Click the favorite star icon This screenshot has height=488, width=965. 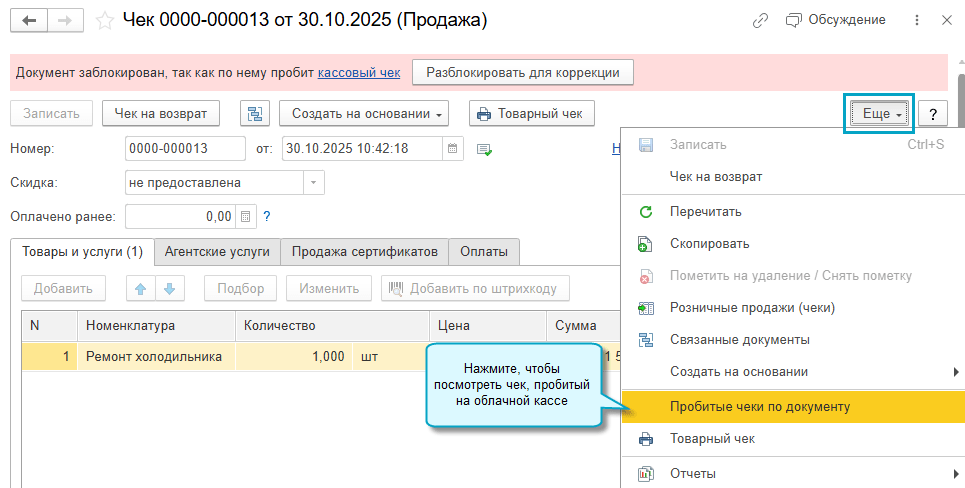(x=104, y=20)
